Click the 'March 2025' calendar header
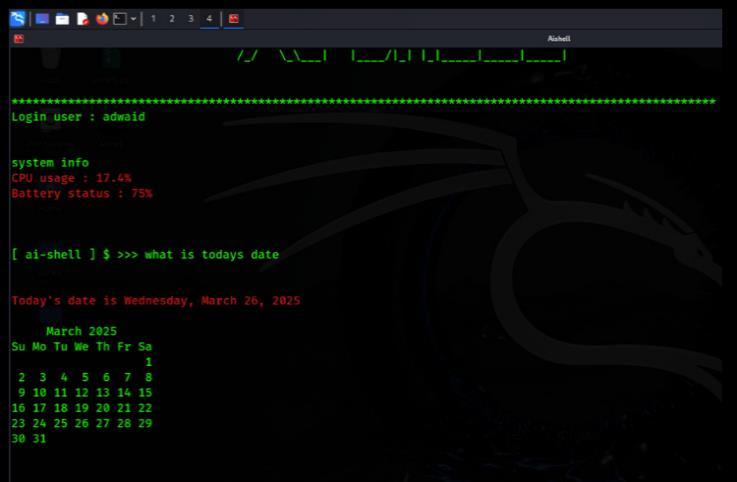This screenshot has height=482, width=737. coord(81,332)
